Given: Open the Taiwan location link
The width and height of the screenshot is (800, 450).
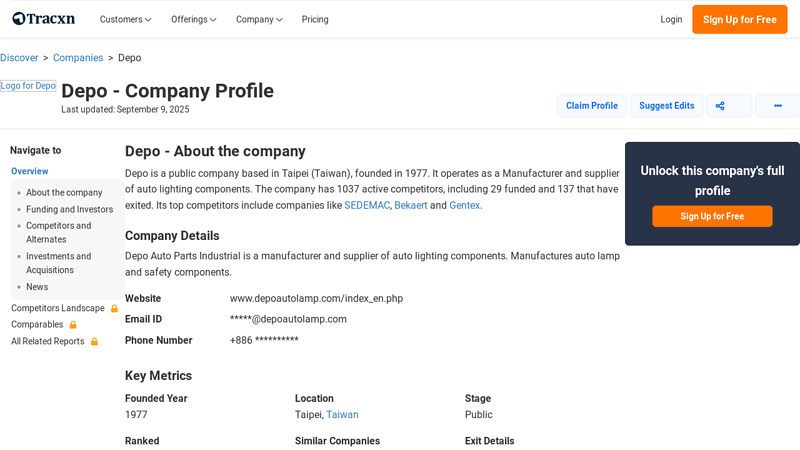Looking at the screenshot, I should click(342, 415).
